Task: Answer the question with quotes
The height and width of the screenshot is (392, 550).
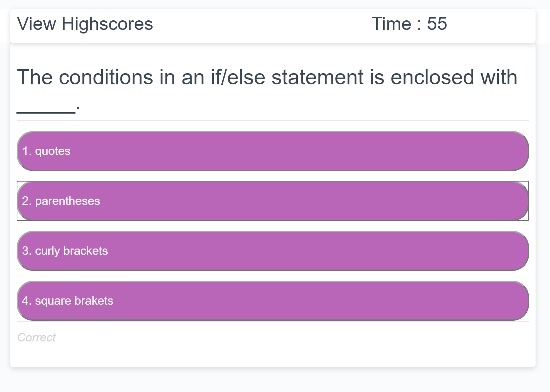Action: [273, 151]
